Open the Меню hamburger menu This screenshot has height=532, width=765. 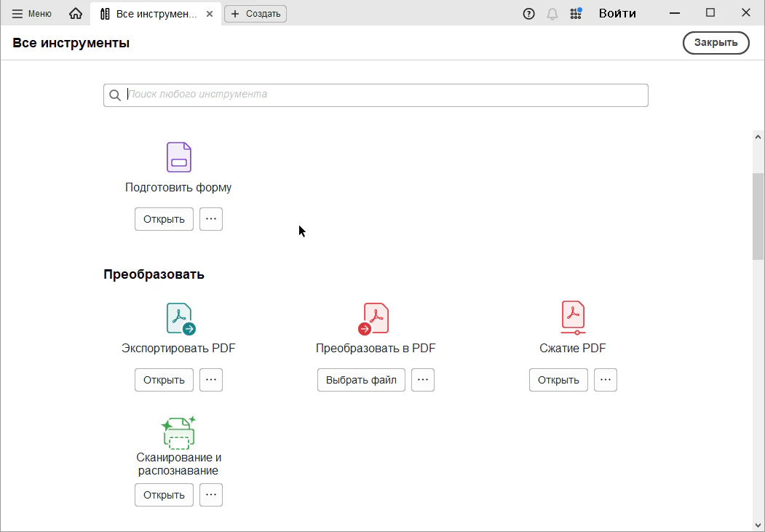click(x=32, y=14)
